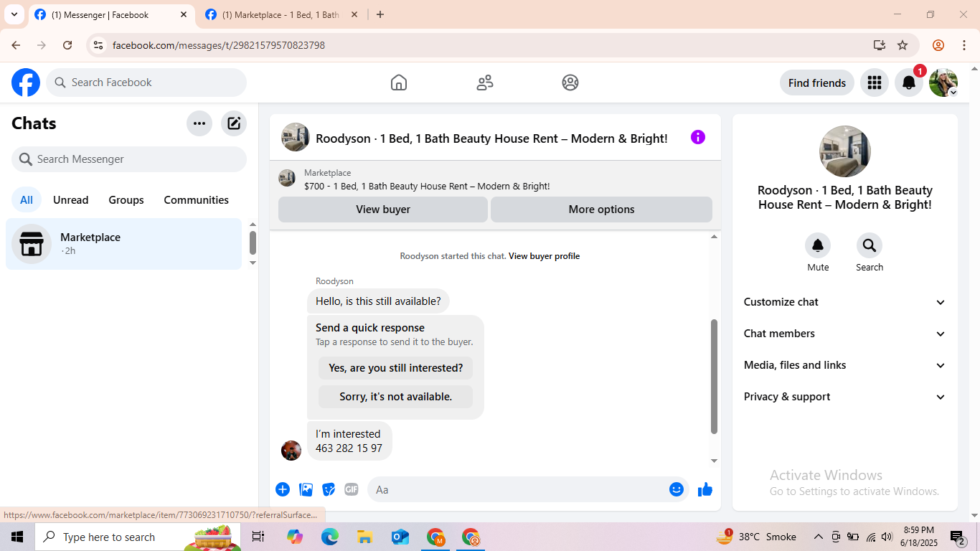Open Microsoft Edge from taskbar
The width and height of the screenshot is (980, 551).
[x=330, y=537]
